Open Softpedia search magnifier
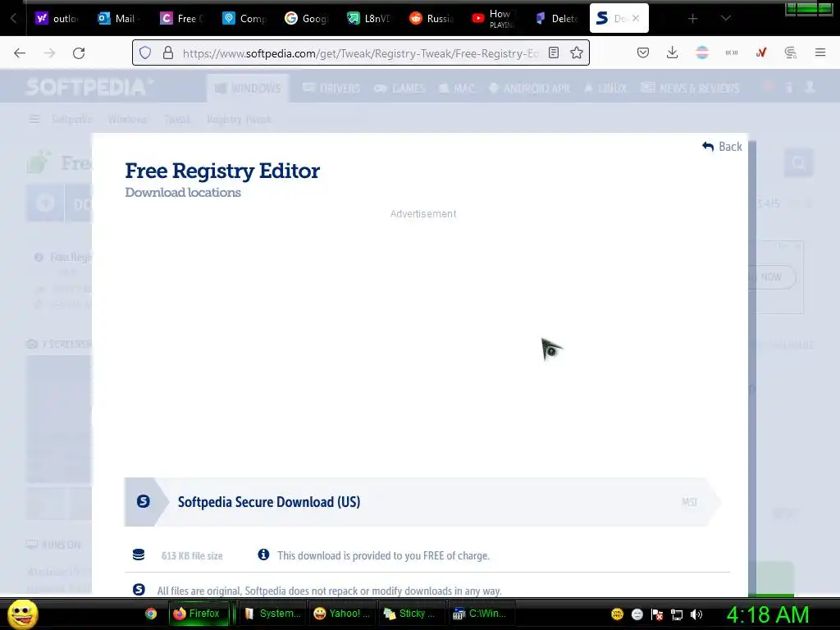 [x=799, y=163]
